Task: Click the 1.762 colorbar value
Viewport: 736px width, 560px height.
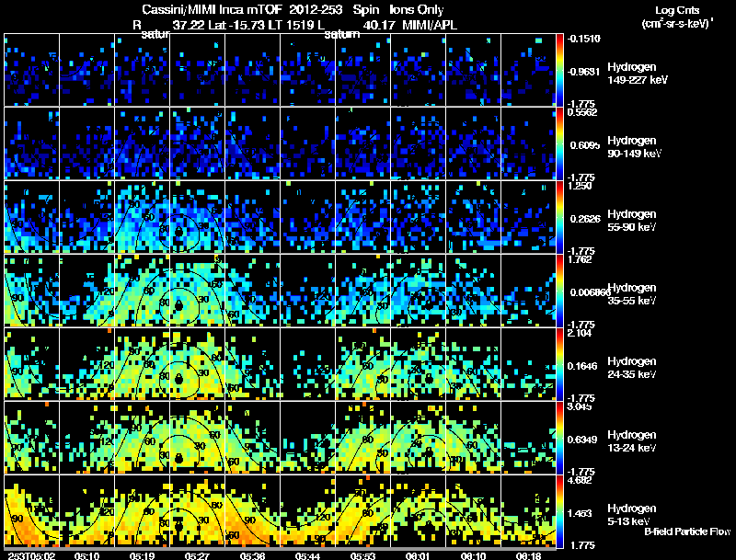Action: click(580, 259)
